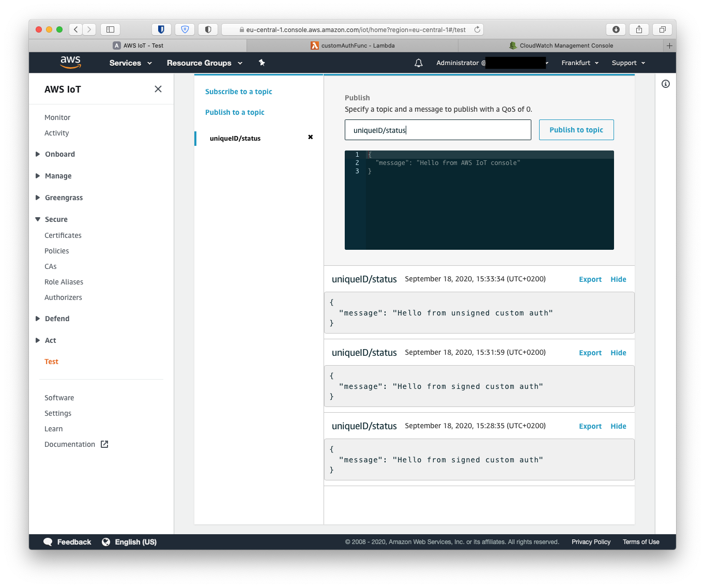Open CAs under Secure

click(51, 266)
